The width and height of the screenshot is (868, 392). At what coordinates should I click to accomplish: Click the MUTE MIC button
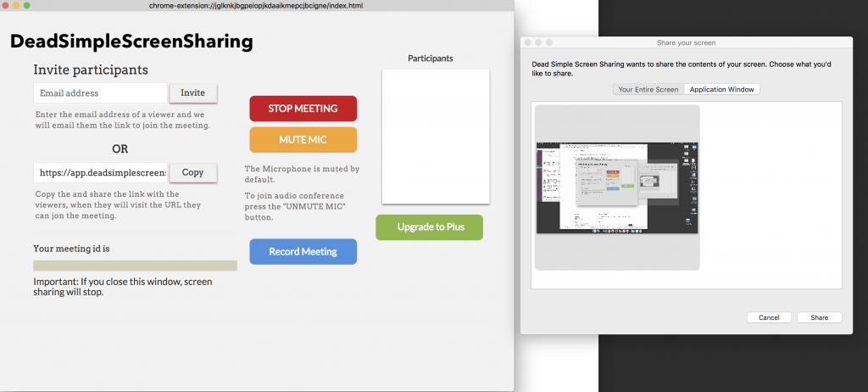(303, 140)
